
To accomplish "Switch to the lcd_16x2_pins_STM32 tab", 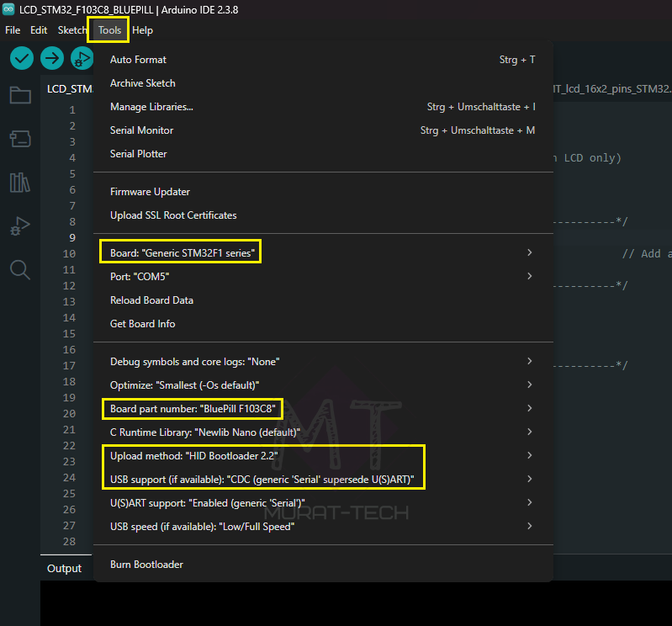I will 612,88.
